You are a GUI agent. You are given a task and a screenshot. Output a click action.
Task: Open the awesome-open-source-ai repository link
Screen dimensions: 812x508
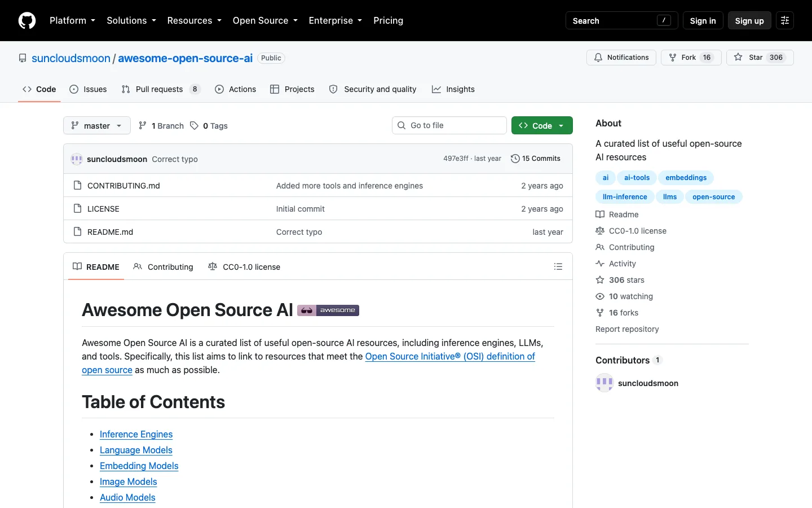185,58
